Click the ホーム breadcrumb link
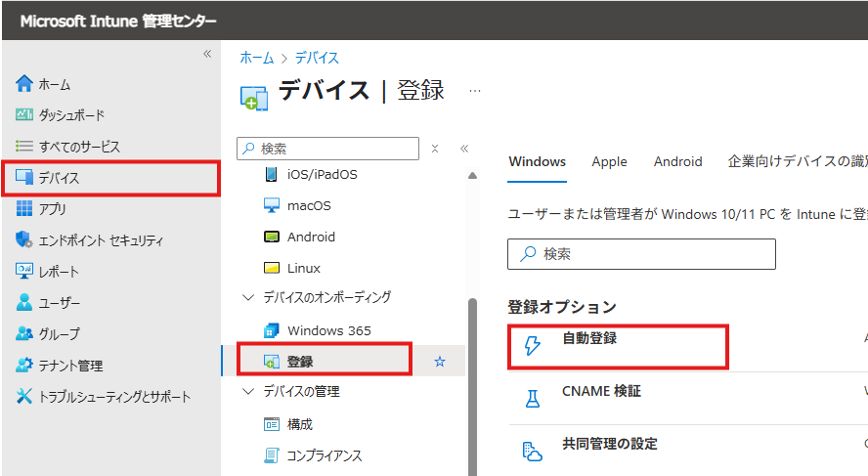868x476 pixels. (257, 58)
